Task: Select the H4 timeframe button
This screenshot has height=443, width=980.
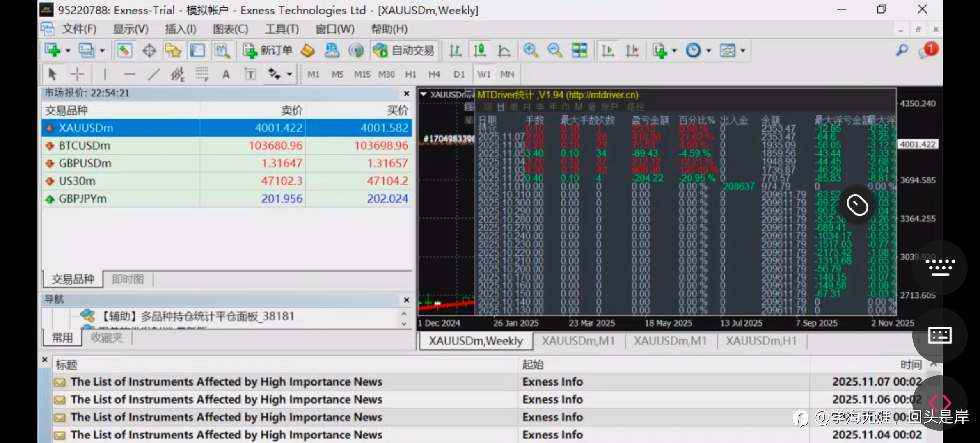Action: [434, 74]
